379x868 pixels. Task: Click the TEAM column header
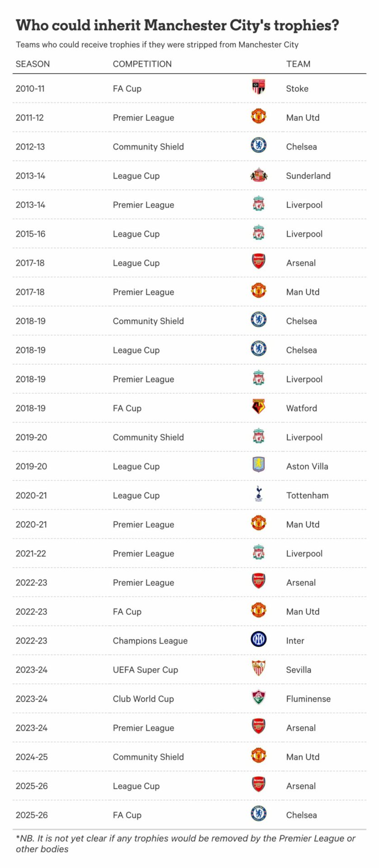pyautogui.click(x=298, y=64)
